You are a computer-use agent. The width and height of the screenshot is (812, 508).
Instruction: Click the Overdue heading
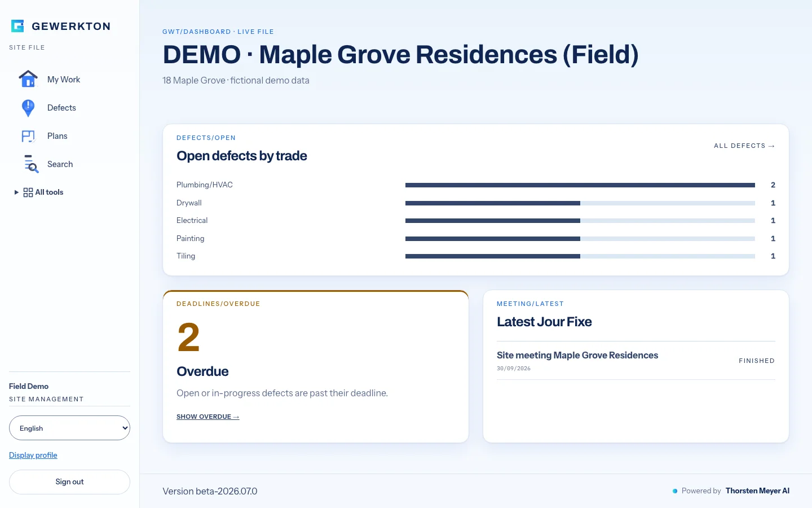tap(202, 371)
